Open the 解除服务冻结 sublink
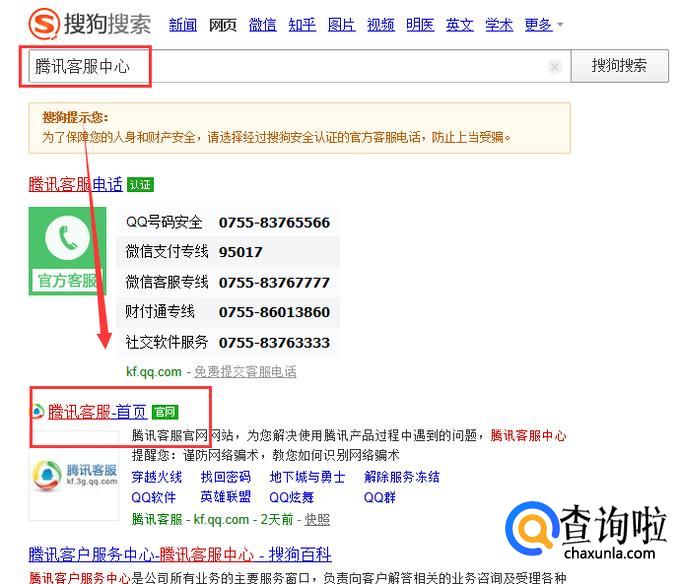 coord(402,477)
